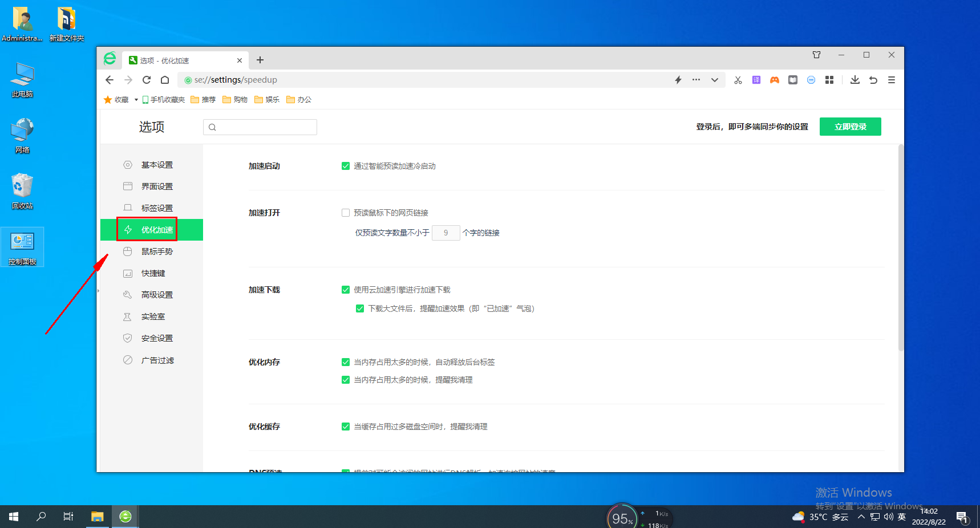Open the 办公 bookmark folder
Viewport: 980px width, 528px height.
click(299, 100)
